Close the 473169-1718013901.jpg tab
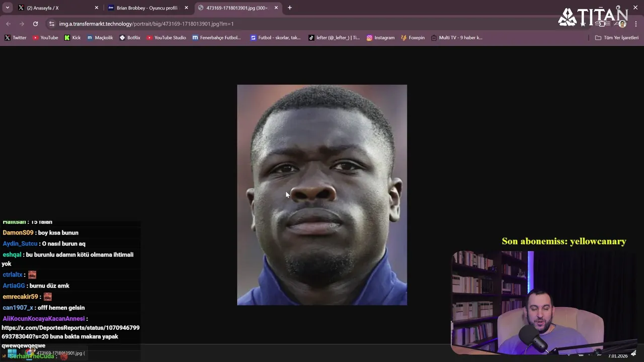 click(276, 8)
